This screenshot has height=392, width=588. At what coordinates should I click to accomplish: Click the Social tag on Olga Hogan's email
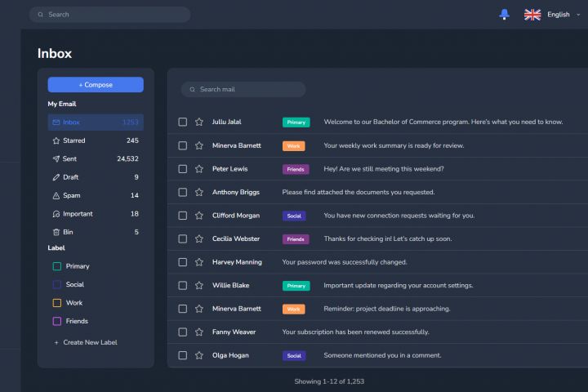(x=294, y=355)
